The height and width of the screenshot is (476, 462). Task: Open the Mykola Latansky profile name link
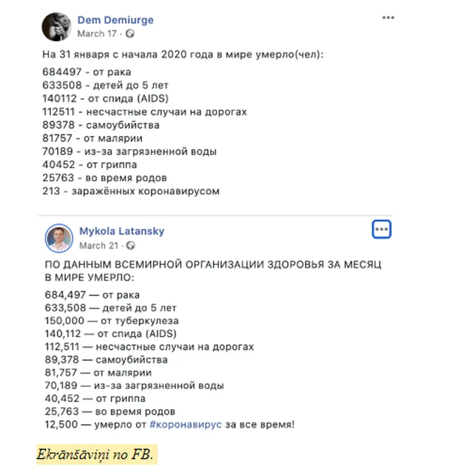(x=122, y=231)
